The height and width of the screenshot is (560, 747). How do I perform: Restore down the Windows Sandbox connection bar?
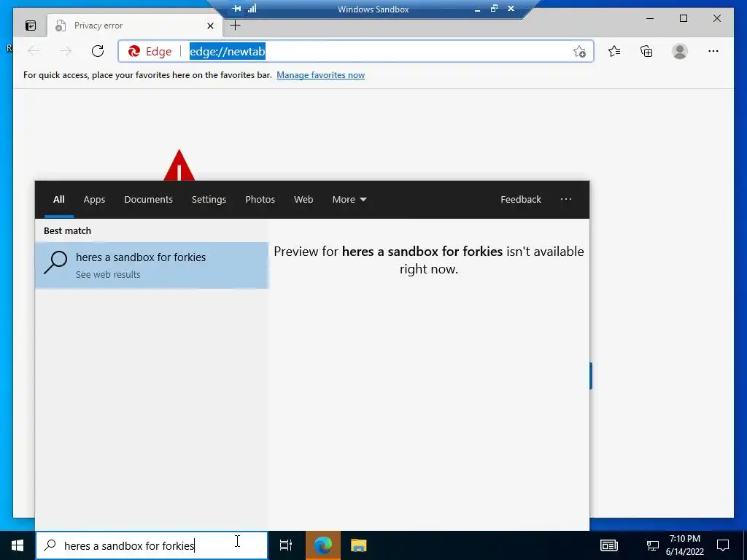(494, 8)
